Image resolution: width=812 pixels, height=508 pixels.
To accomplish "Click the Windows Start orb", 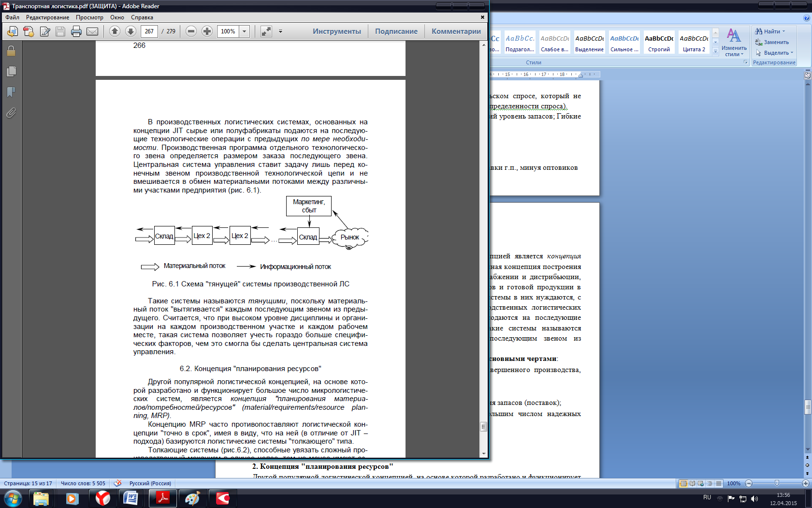I will point(13,498).
